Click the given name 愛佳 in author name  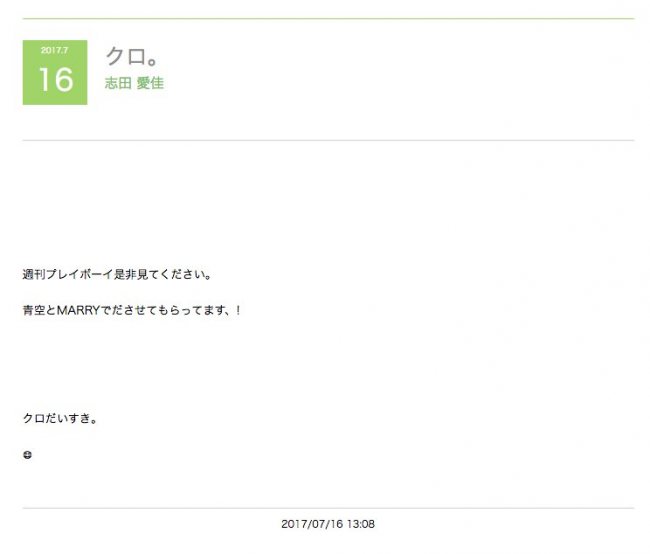(150, 83)
